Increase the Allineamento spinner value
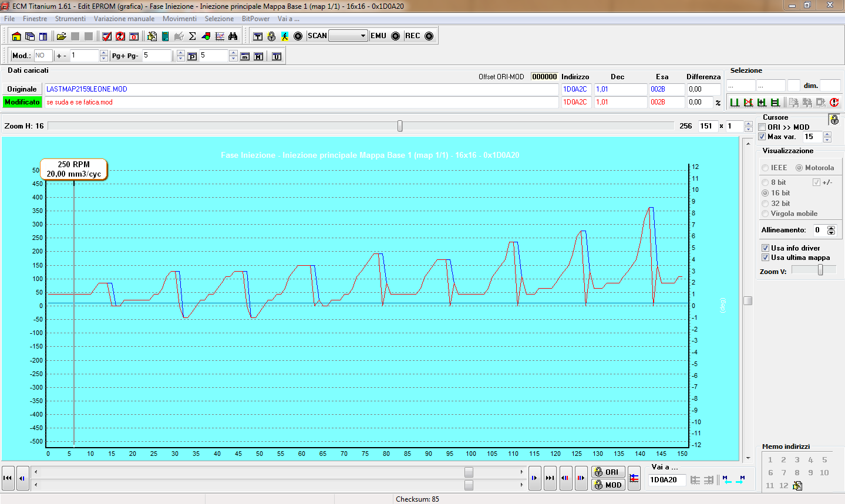 click(831, 228)
